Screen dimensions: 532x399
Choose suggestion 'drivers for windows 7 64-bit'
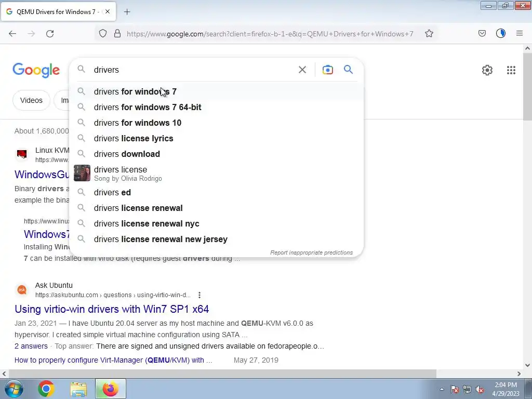(217, 107)
